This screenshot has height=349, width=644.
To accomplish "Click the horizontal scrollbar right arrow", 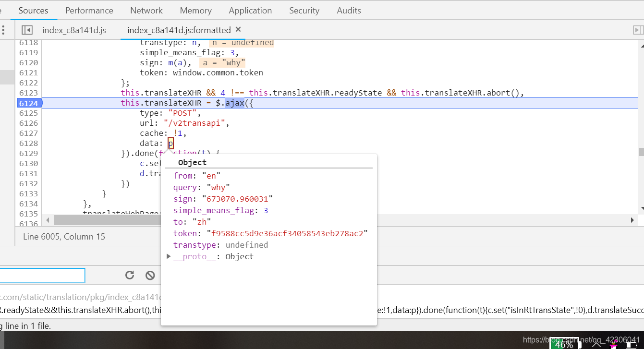I will point(632,220).
